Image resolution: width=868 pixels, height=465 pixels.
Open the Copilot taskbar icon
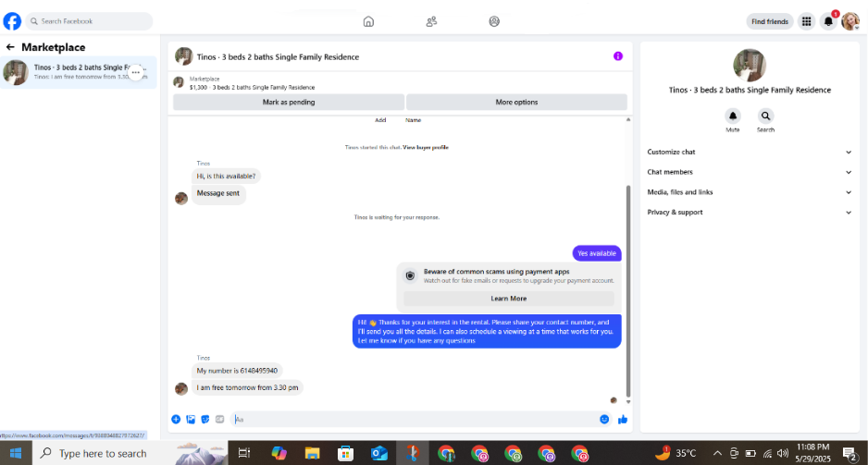(x=279, y=453)
